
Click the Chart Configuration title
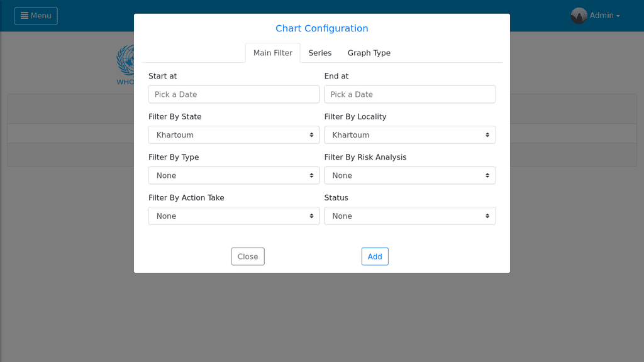tap(321, 28)
